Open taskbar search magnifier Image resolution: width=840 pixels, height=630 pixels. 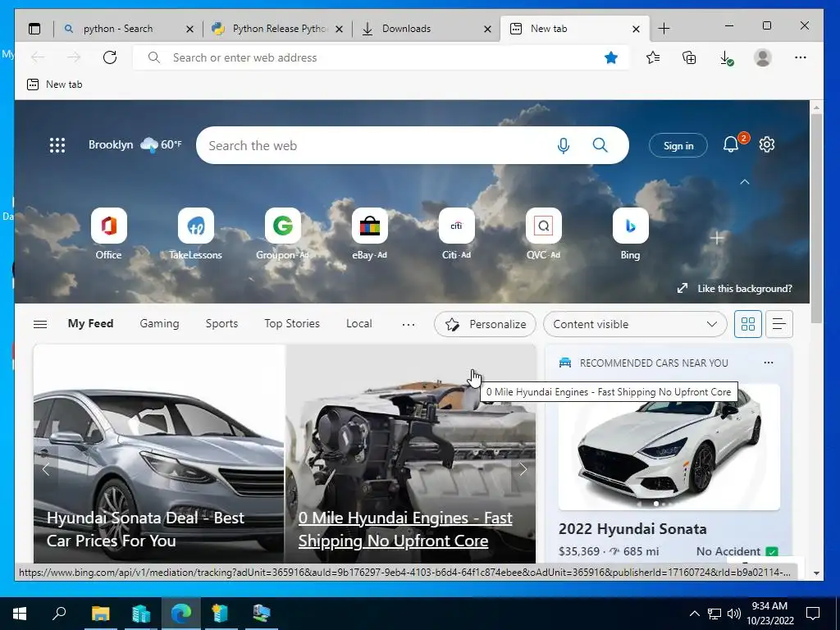click(x=59, y=614)
